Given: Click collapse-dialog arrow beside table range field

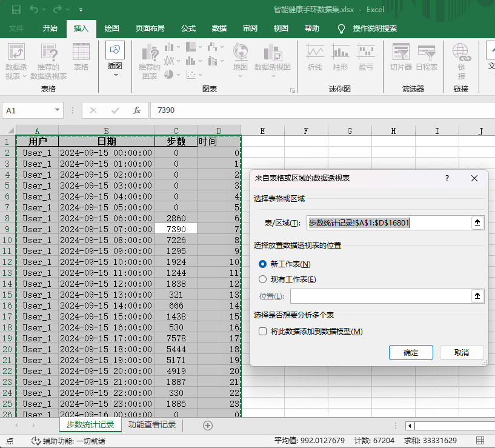Looking at the screenshot, I should 477,222.
